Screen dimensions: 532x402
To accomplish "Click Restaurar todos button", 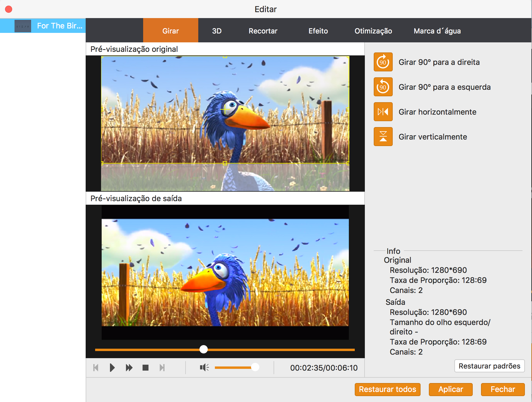I will 387,389.
